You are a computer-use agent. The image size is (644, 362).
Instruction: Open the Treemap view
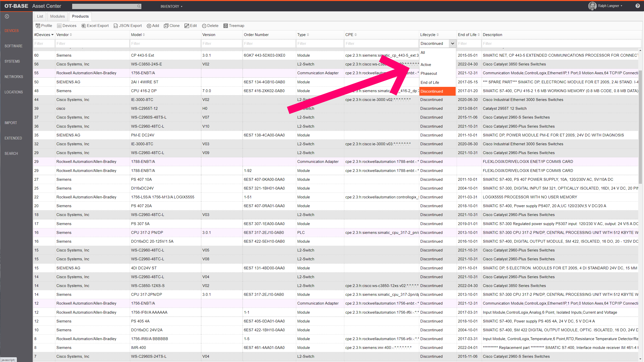pos(234,26)
